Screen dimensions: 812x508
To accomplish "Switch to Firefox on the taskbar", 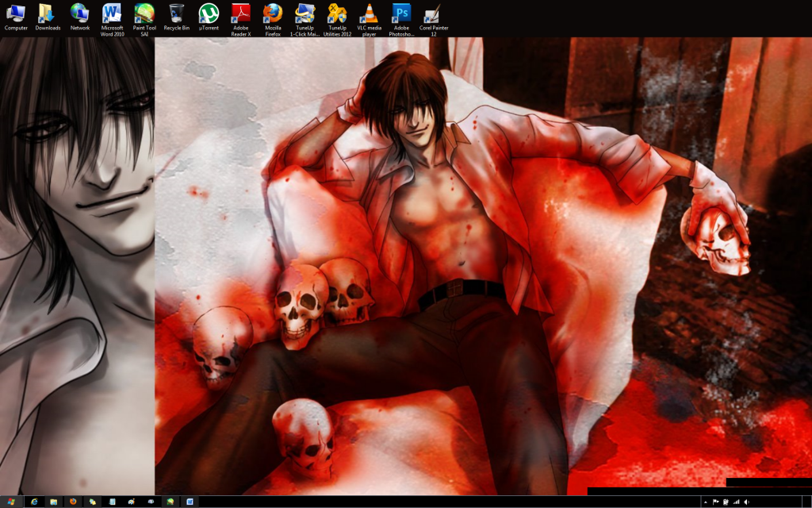I will tap(73, 502).
